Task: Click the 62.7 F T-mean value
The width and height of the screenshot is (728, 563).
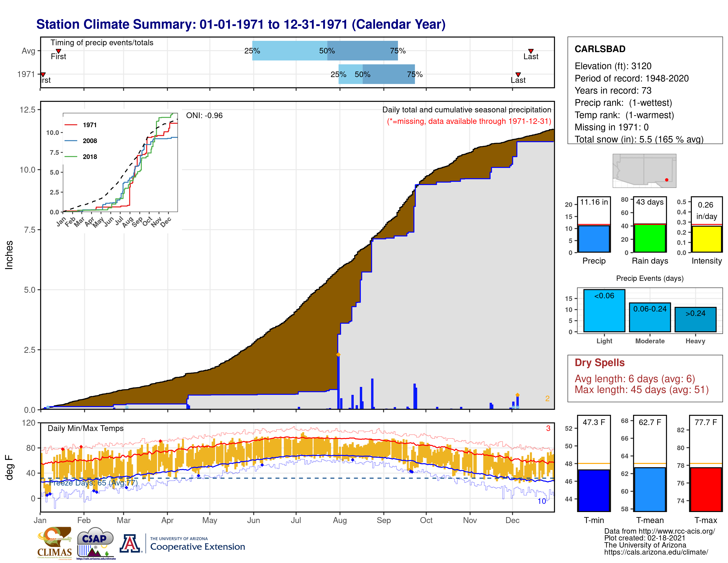Action: point(650,422)
